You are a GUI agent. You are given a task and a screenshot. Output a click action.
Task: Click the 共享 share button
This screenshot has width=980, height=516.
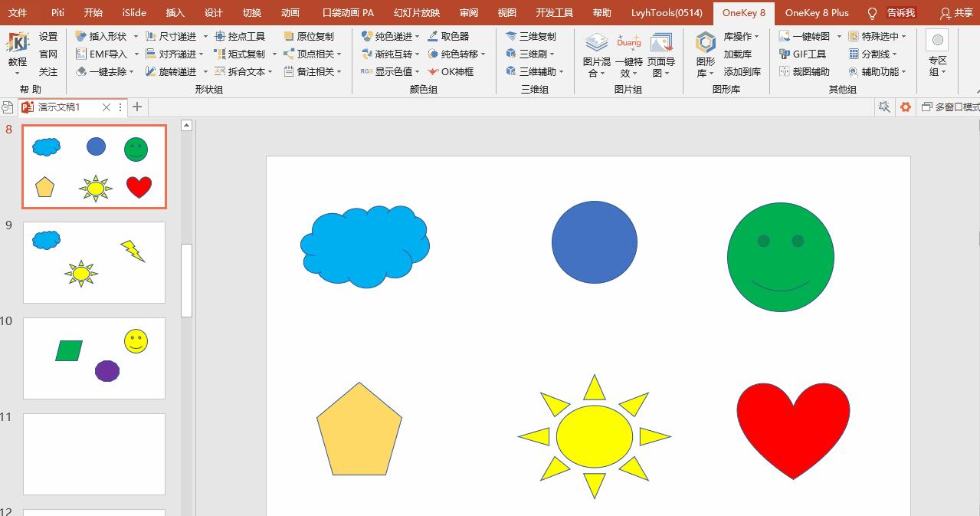(956, 12)
